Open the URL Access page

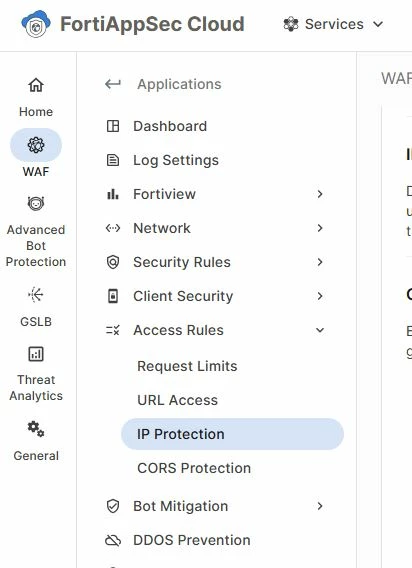[x=178, y=400]
